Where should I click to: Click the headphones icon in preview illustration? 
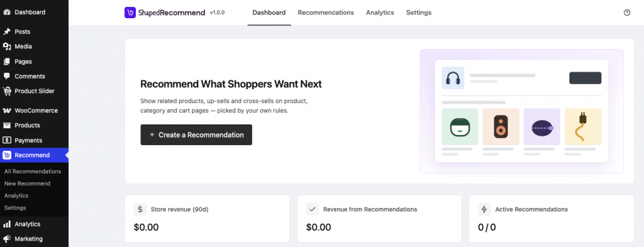tap(453, 78)
